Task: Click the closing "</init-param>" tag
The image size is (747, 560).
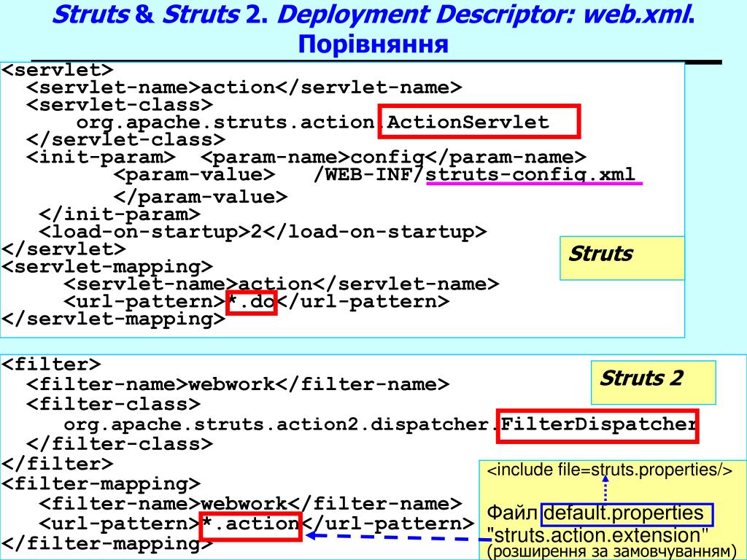Action: (x=120, y=214)
